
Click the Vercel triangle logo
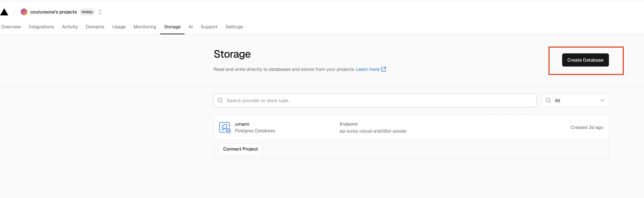[4, 12]
